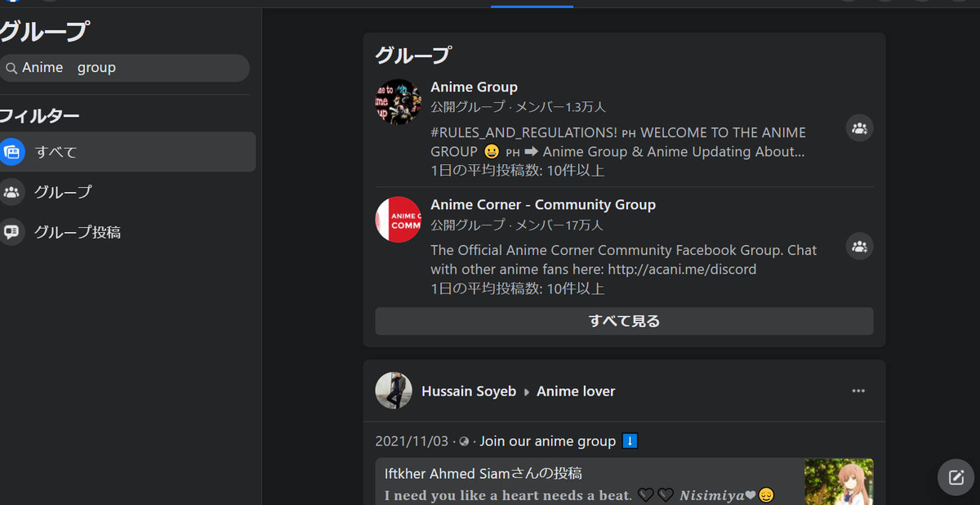This screenshot has width=980, height=505.
Task: Click 'Join our anime group' post text
Action: (x=548, y=441)
